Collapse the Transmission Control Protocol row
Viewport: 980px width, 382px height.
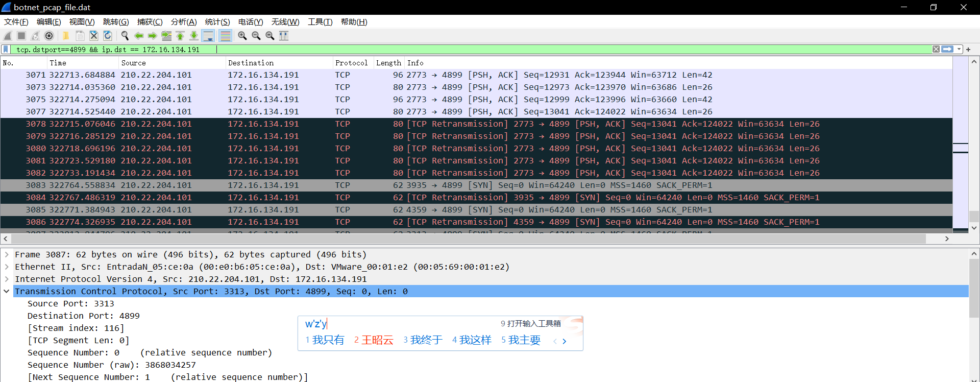(x=7, y=291)
